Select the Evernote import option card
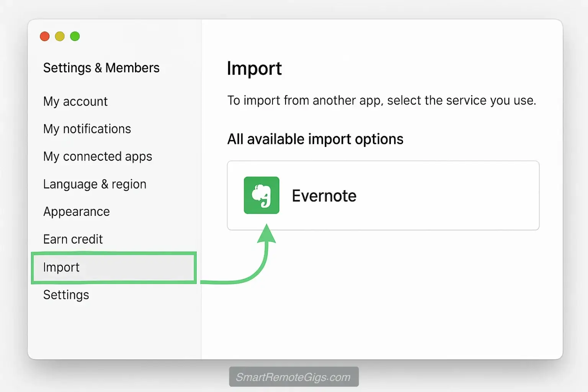The width and height of the screenshot is (588, 392). click(x=383, y=195)
